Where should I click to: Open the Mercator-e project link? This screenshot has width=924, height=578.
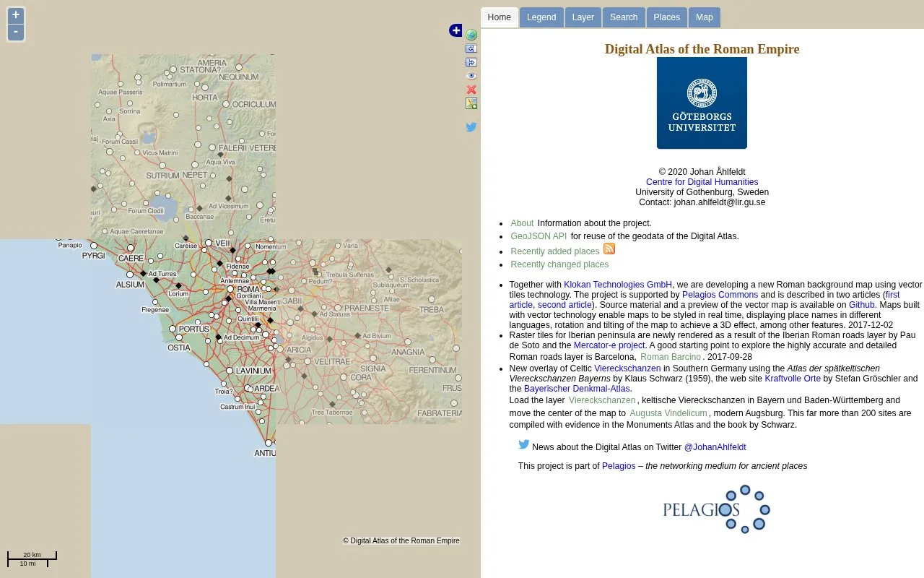pyautogui.click(x=609, y=345)
